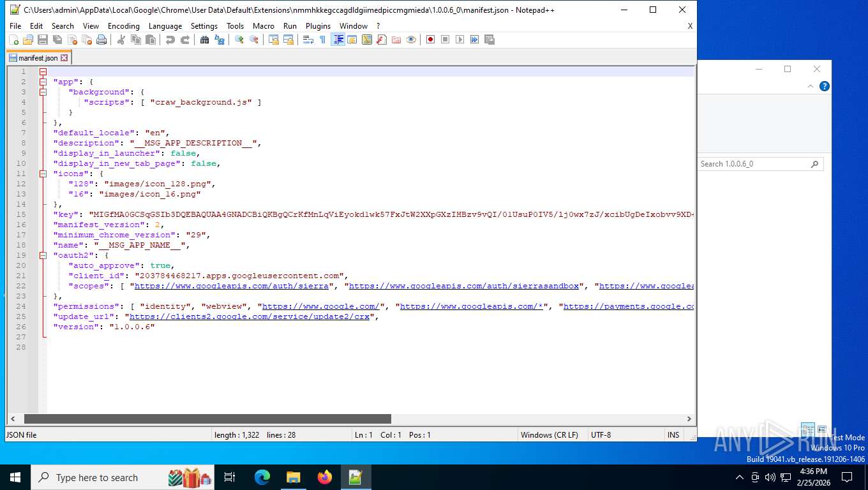868x490 pixels.
Task: Click the Stop Recording macro icon
Action: pos(445,40)
